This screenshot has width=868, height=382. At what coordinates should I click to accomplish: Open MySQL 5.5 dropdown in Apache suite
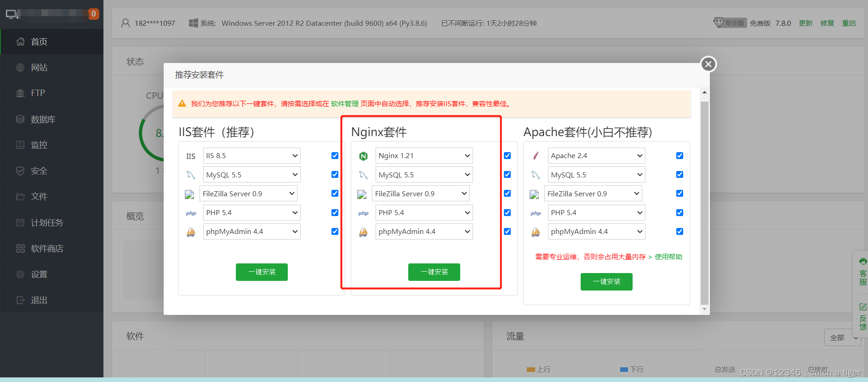pyautogui.click(x=597, y=175)
